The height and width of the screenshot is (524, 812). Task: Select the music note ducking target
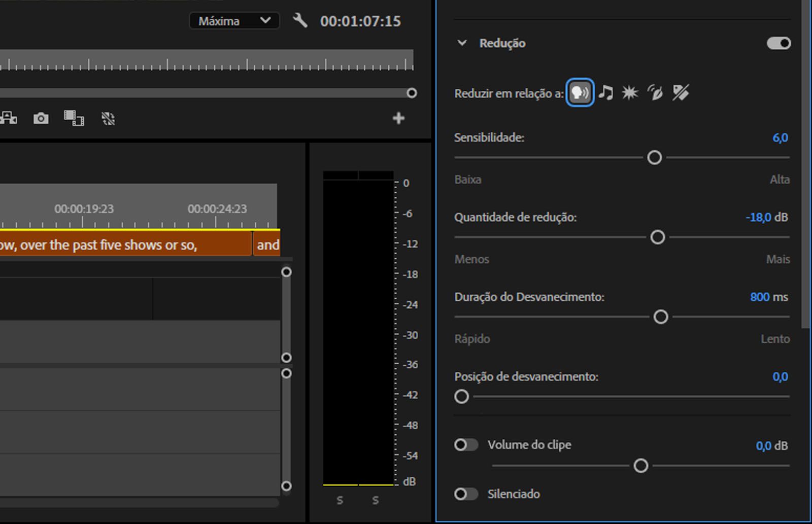point(605,92)
